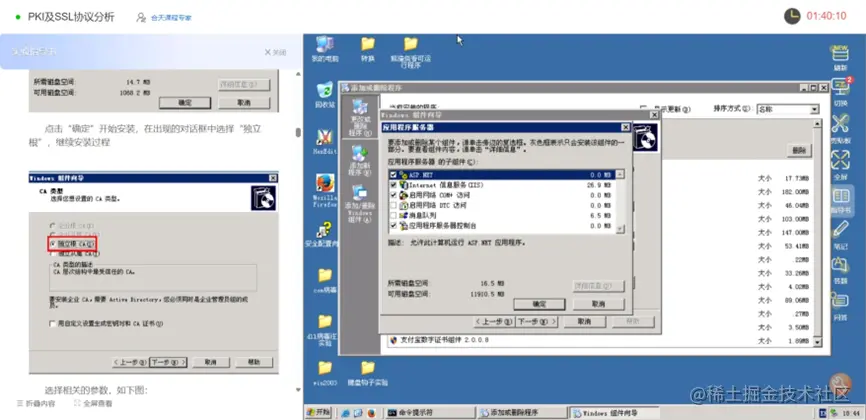866x420 pixels.
Task: Click the orange wrench floating button
Action: pos(841,383)
